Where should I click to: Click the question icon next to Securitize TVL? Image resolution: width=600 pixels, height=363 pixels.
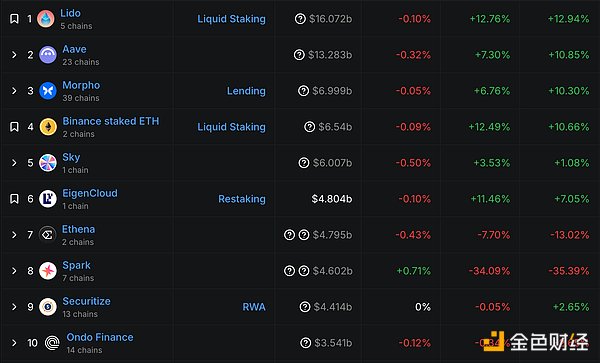click(x=305, y=307)
